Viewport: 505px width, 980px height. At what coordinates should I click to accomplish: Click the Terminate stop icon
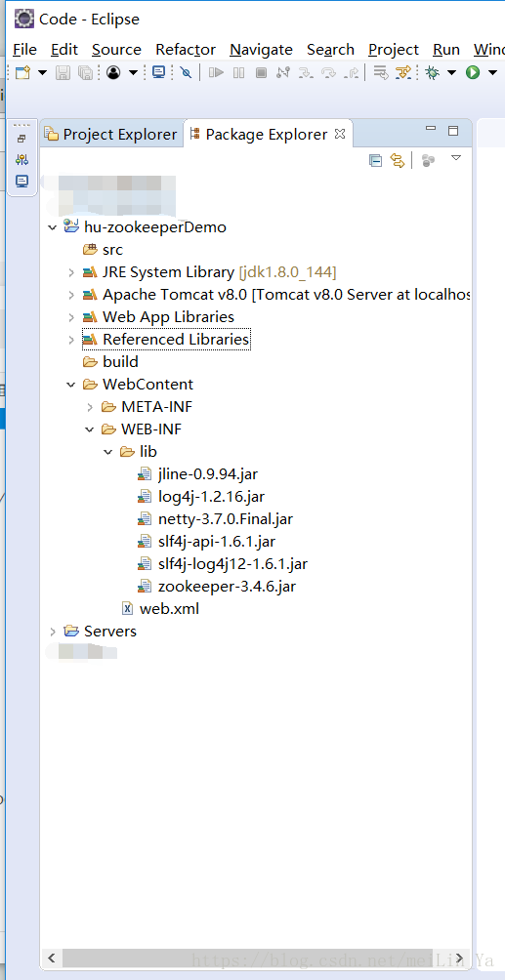[261, 72]
